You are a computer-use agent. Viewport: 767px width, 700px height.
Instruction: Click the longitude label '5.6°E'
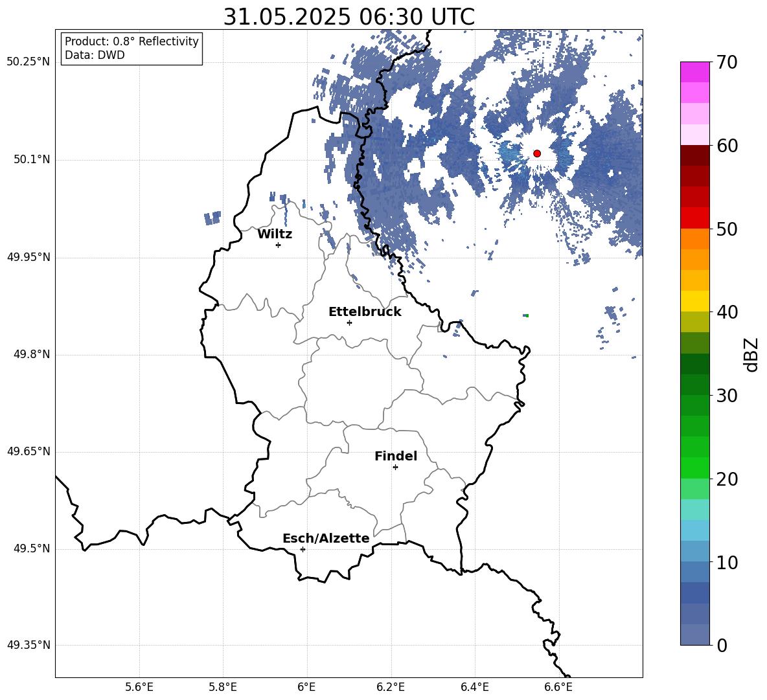point(139,687)
